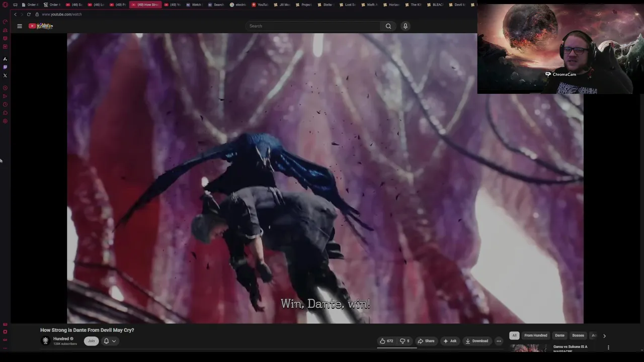
Task: Switch to the 'Project' browser tab
Action: click(303, 5)
